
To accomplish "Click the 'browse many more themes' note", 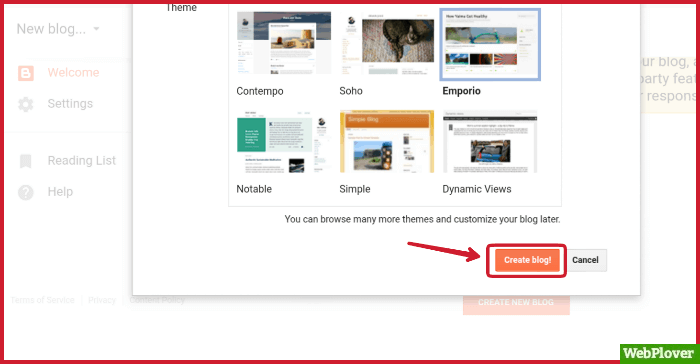I will point(422,219).
